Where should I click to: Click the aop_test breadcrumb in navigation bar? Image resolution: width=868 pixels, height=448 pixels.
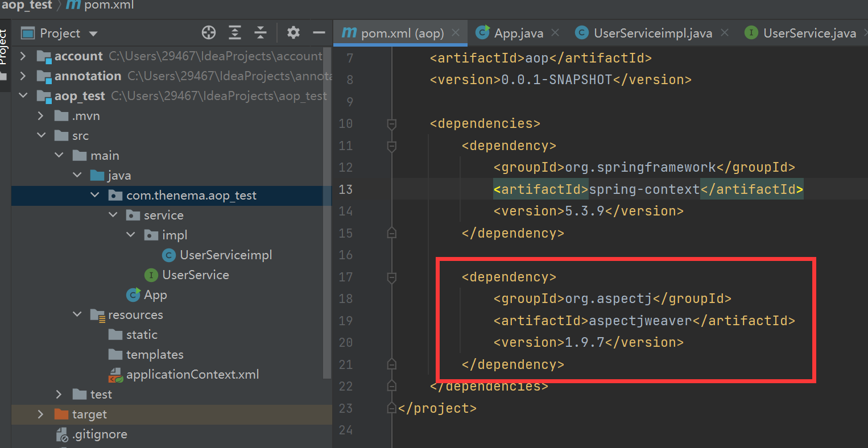(27, 6)
